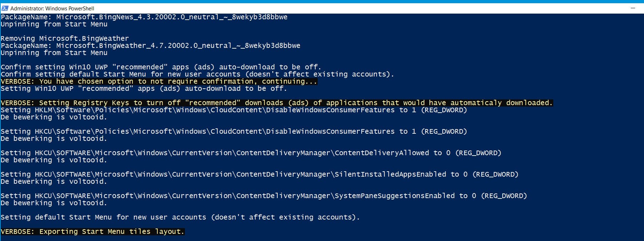Click the HKCU Policies DisableWindowsConsumerFeatures line
The width and height of the screenshot is (644, 241).
point(234,132)
